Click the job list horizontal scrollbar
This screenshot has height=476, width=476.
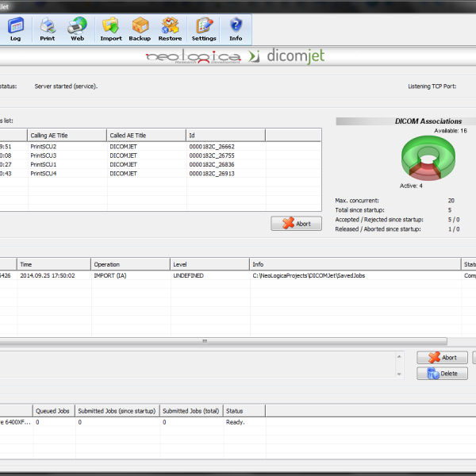[204, 341]
